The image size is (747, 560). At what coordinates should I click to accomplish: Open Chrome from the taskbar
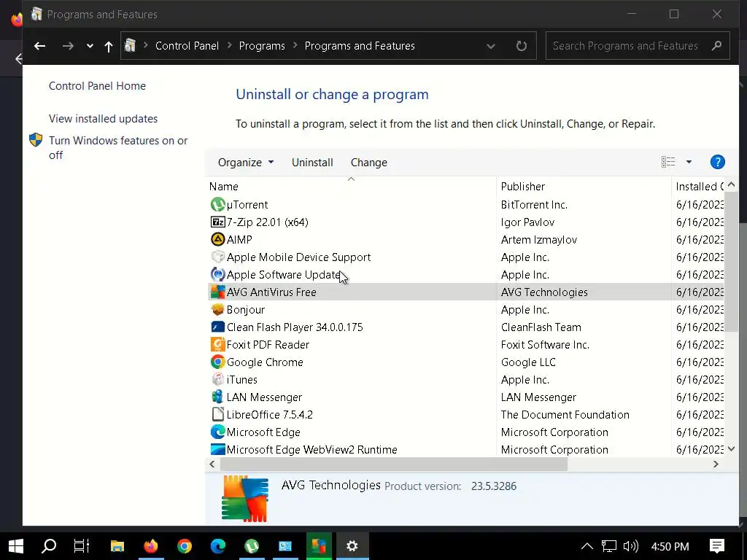tap(185, 546)
